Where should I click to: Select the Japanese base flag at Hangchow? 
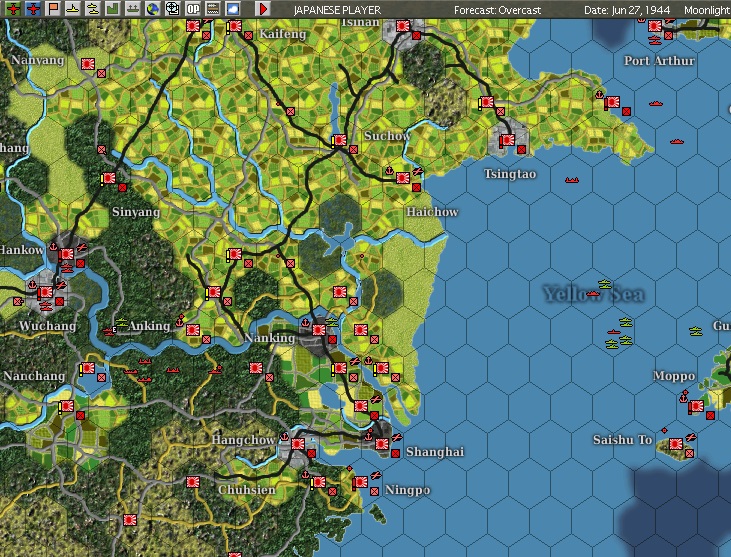tap(298, 443)
